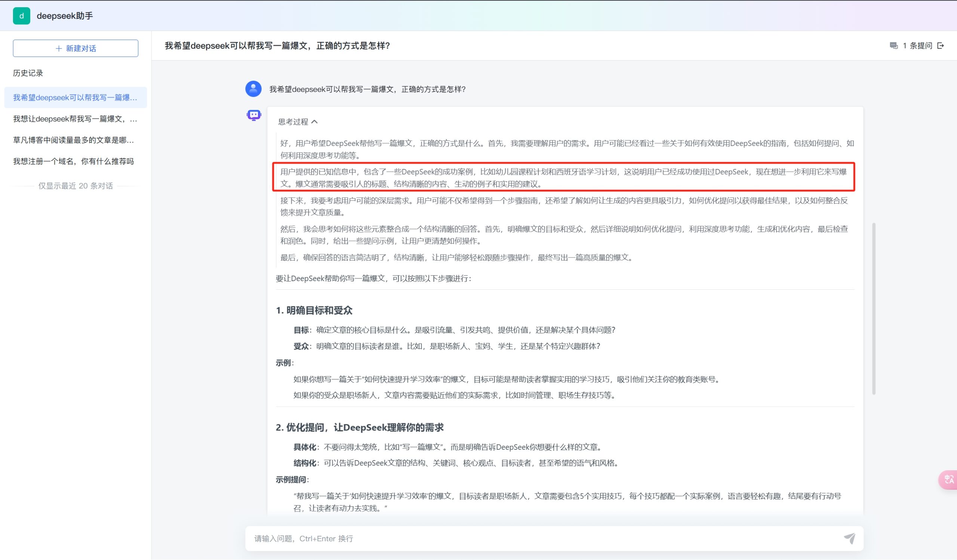The height and width of the screenshot is (560, 957).
Task: Click the 示例提问 label
Action: click(x=292, y=480)
